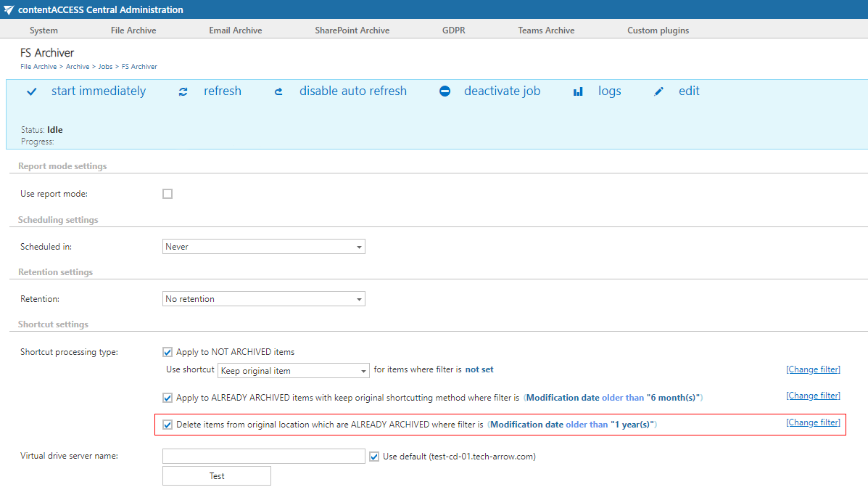868x495 pixels.
Task: Open the GDPR section
Action: coord(453,30)
